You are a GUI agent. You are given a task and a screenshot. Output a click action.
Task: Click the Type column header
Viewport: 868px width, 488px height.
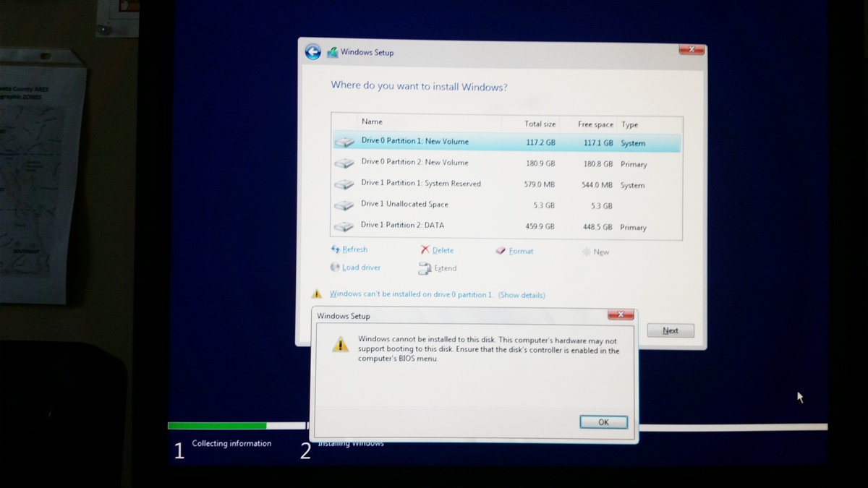coord(629,124)
